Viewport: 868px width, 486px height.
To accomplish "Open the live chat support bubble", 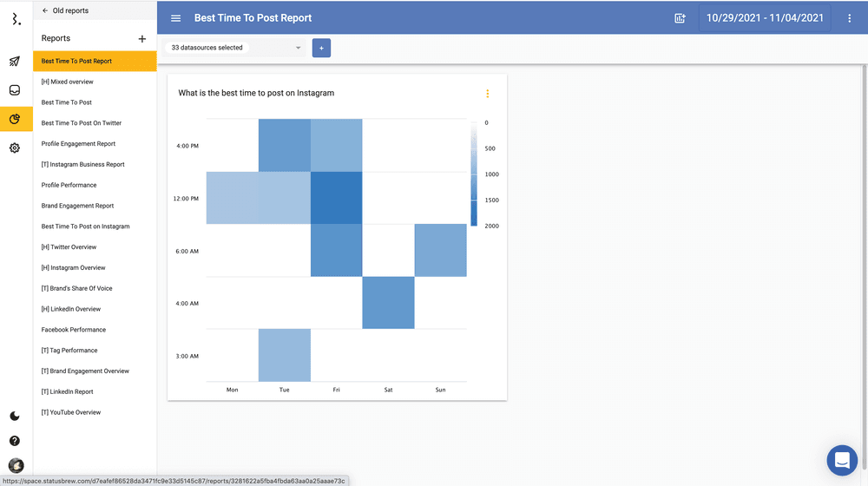I will coord(842,461).
